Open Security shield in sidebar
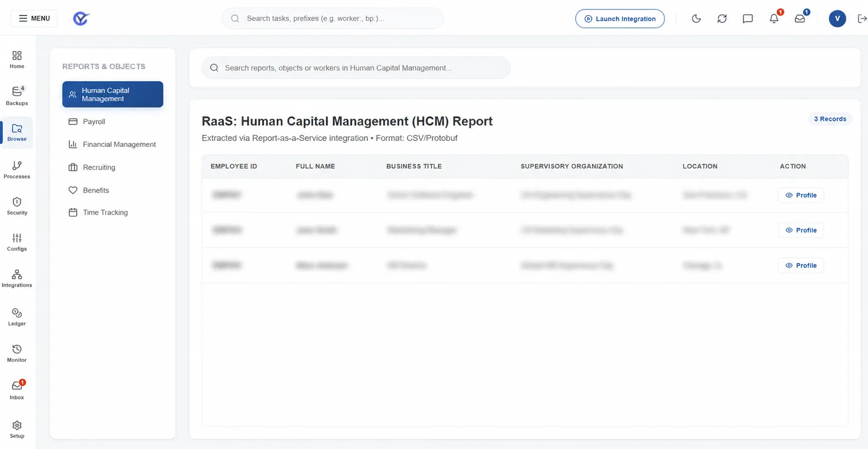 [17, 206]
